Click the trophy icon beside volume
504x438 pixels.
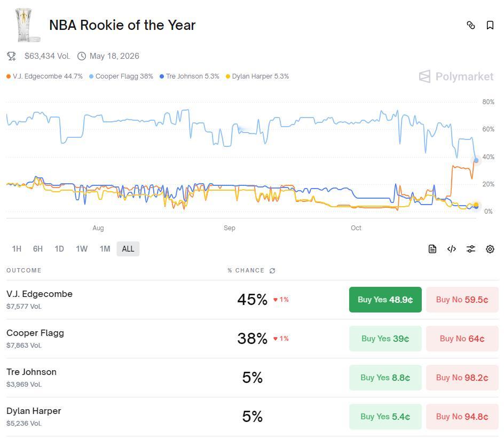pyautogui.click(x=11, y=56)
